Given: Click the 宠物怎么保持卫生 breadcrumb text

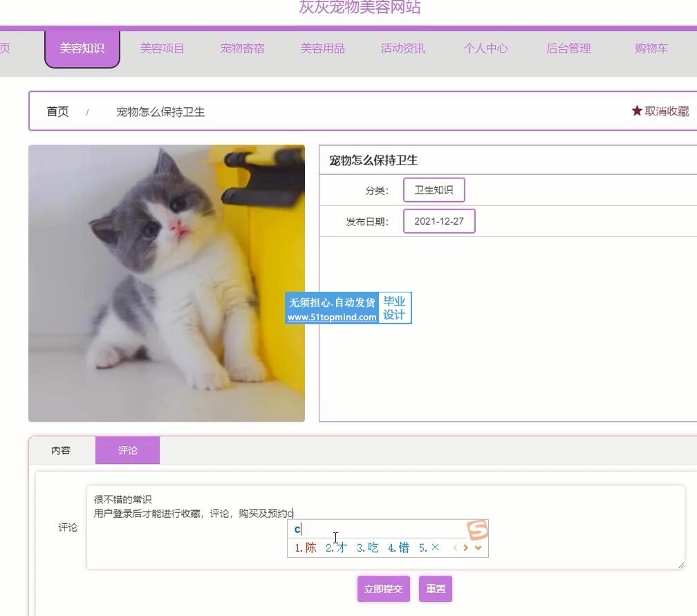Looking at the screenshot, I should click(160, 112).
